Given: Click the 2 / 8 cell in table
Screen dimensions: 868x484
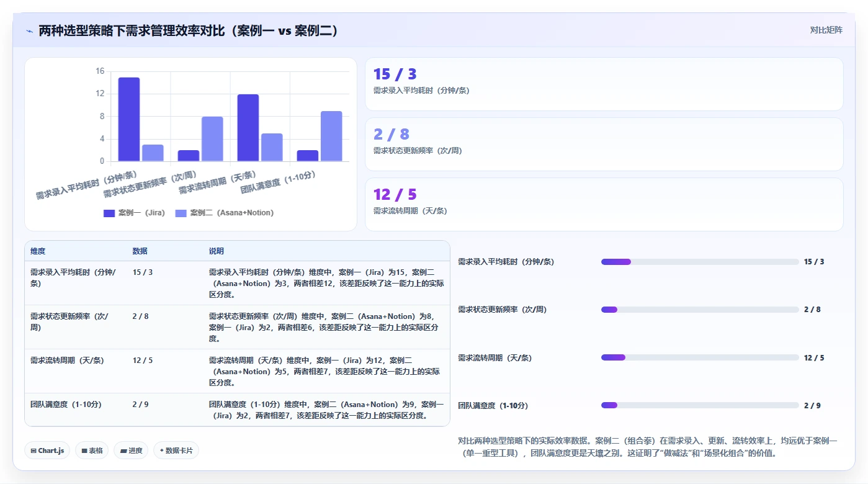Looking at the screenshot, I should click(x=140, y=316).
